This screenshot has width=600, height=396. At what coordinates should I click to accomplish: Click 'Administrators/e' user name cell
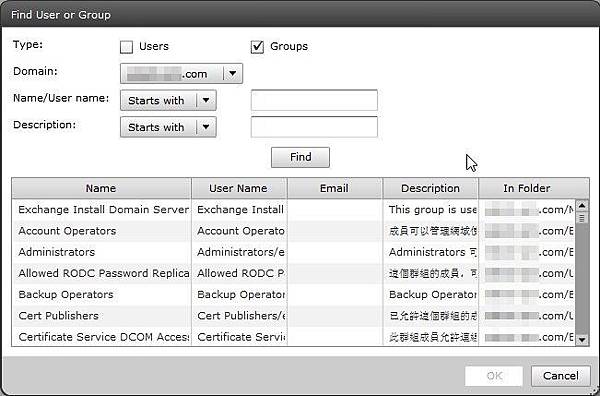(x=239, y=252)
